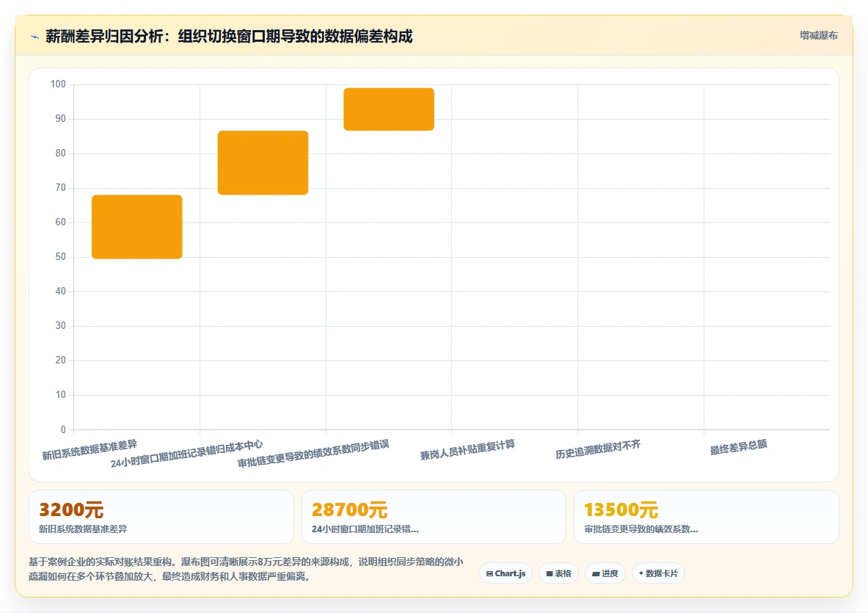Click the orange bar for 审批链变更绩效系数
Image resolution: width=868 pixels, height=613 pixels.
(389, 109)
